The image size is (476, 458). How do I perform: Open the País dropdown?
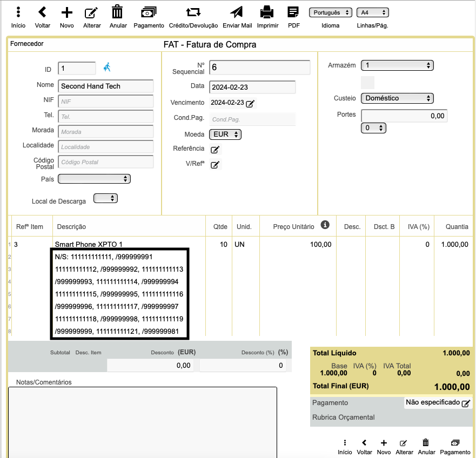point(94,179)
